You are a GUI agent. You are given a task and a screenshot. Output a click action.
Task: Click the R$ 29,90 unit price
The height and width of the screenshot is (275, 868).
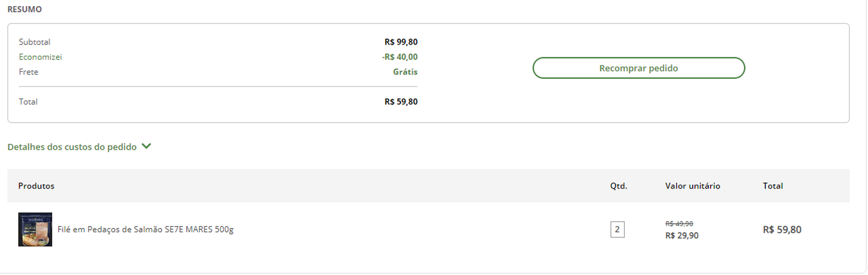tap(682, 235)
